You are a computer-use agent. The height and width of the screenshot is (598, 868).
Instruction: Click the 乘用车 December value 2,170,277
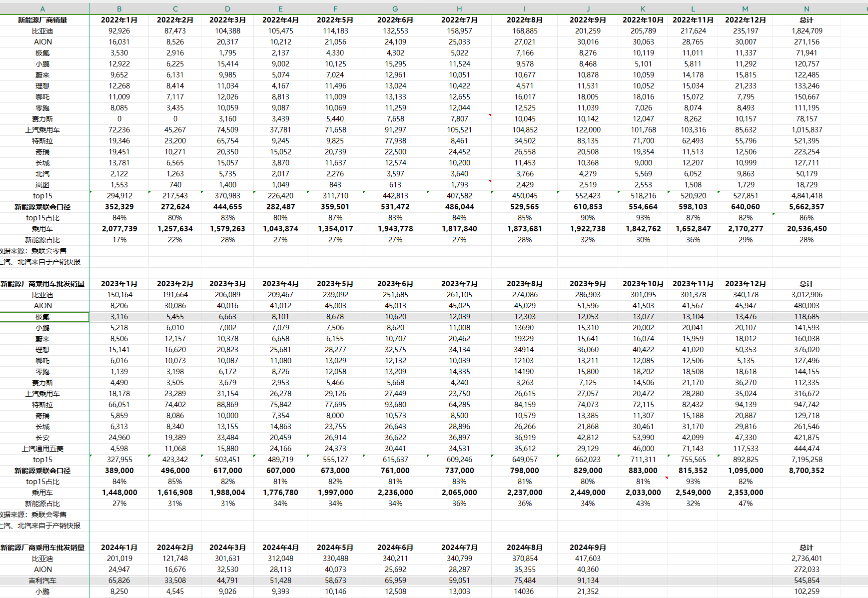coord(746,229)
